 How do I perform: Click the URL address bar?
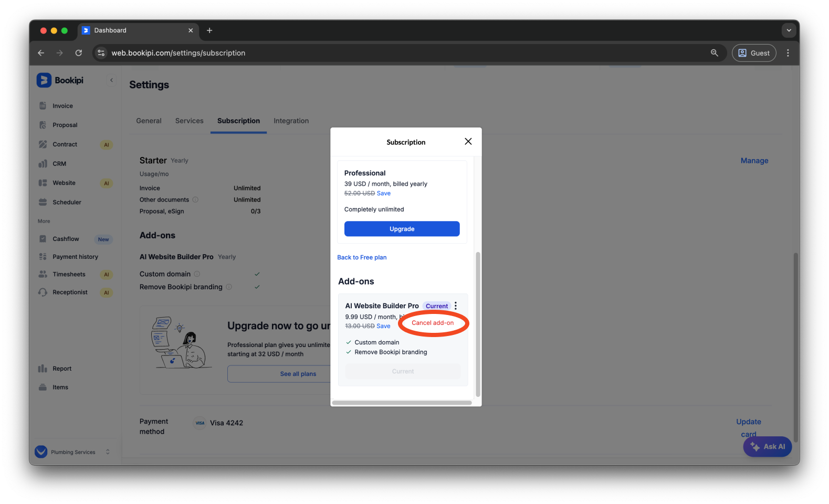point(410,53)
